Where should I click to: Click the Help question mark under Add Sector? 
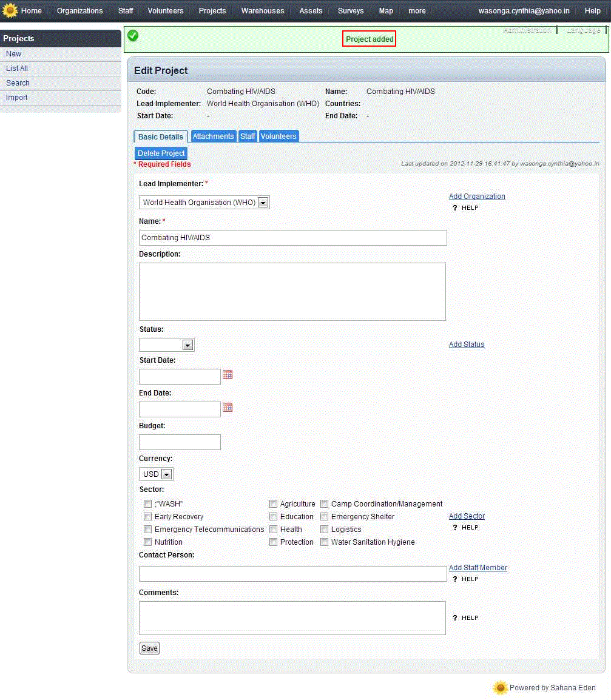[x=455, y=528]
